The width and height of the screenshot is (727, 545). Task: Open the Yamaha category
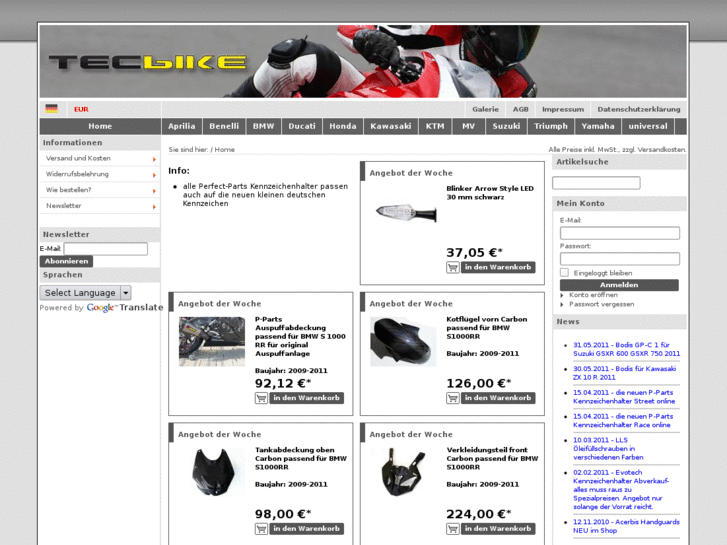pos(598,126)
